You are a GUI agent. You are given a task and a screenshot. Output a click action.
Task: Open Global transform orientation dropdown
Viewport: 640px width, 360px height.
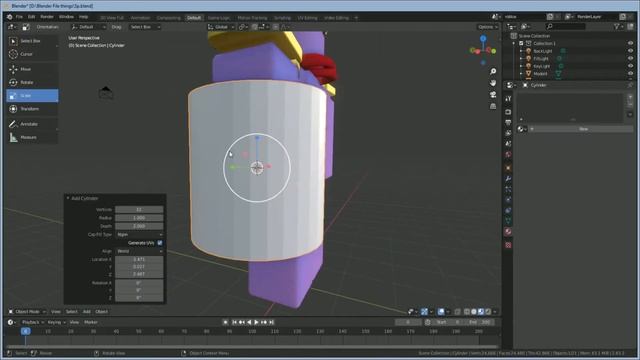pos(221,27)
